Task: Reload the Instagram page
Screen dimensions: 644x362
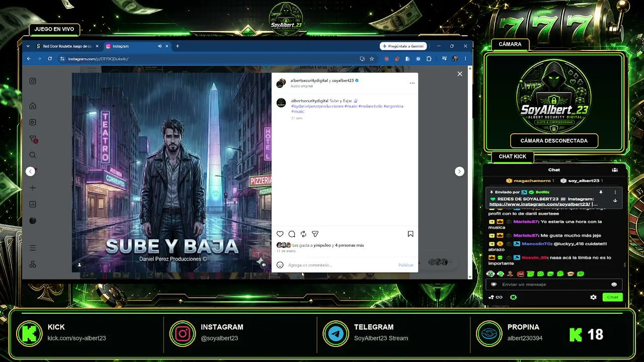Action: [x=50, y=59]
